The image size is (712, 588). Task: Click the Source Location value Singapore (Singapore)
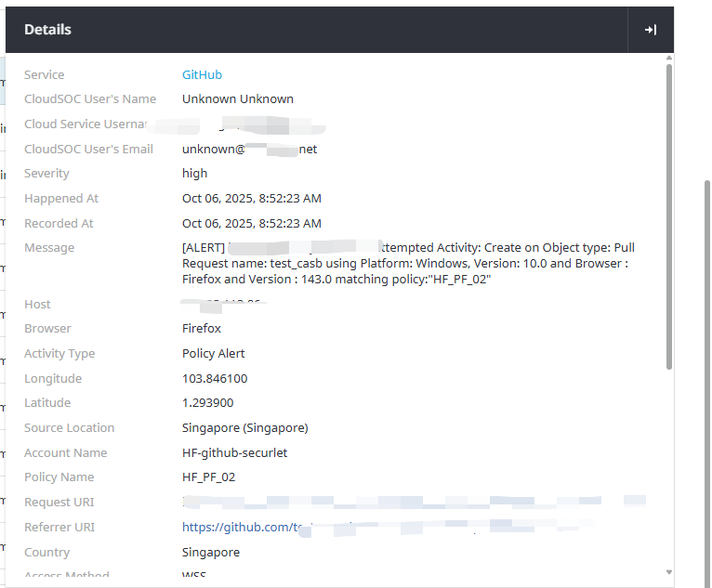coord(244,428)
